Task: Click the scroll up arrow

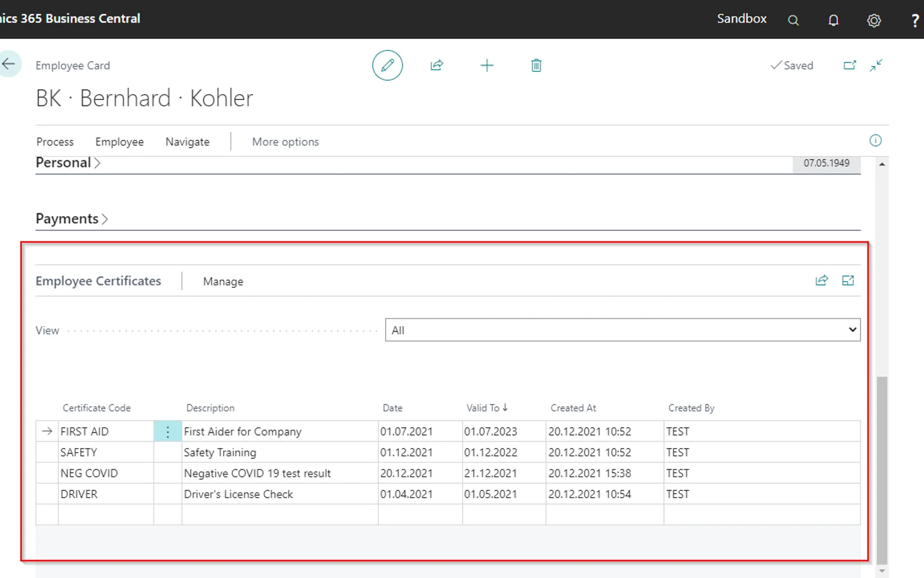Action: (x=882, y=164)
